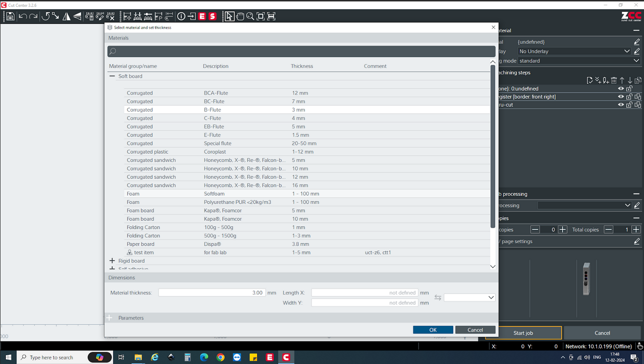Viewport: 644px width, 364px height.
Task: Click the Material thickness input field
Action: [x=212, y=292]
